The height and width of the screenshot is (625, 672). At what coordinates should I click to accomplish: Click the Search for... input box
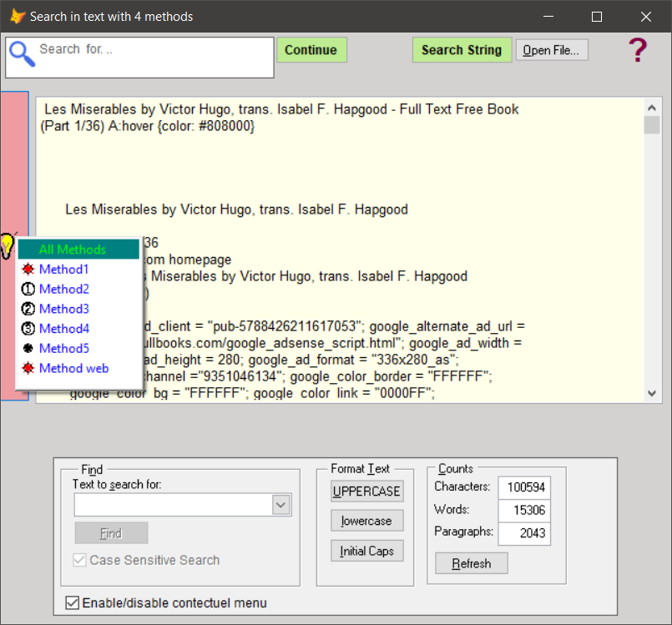tap(139, 58)
